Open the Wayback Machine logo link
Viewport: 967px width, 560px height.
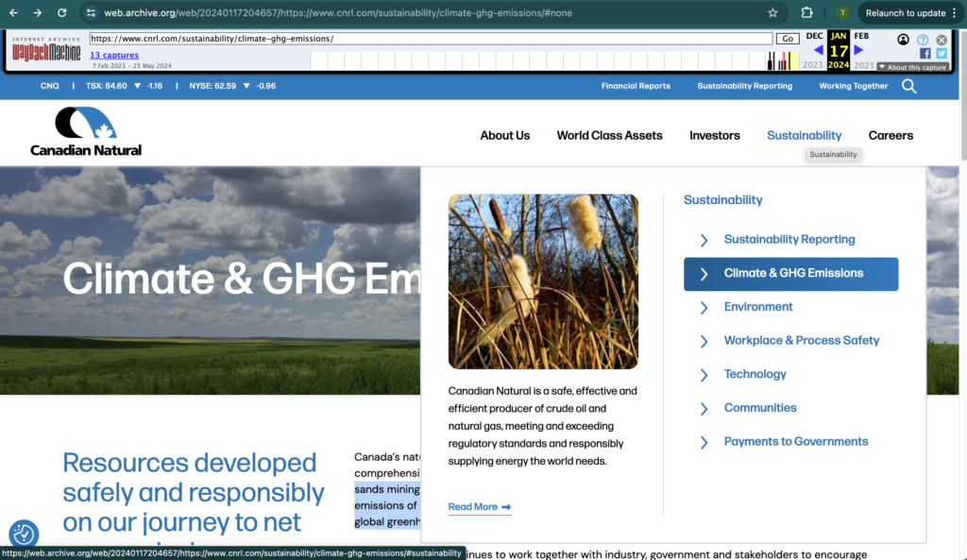pos(46,51)
